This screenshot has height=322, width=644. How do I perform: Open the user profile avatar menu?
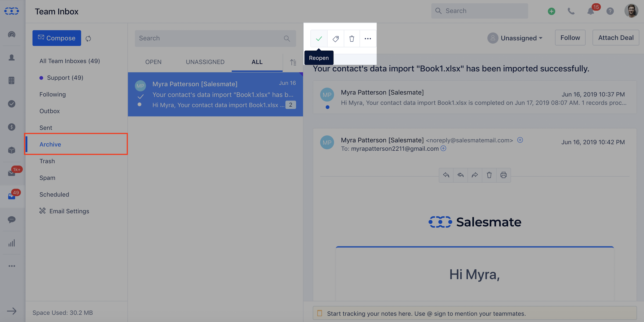pos(631,11)
